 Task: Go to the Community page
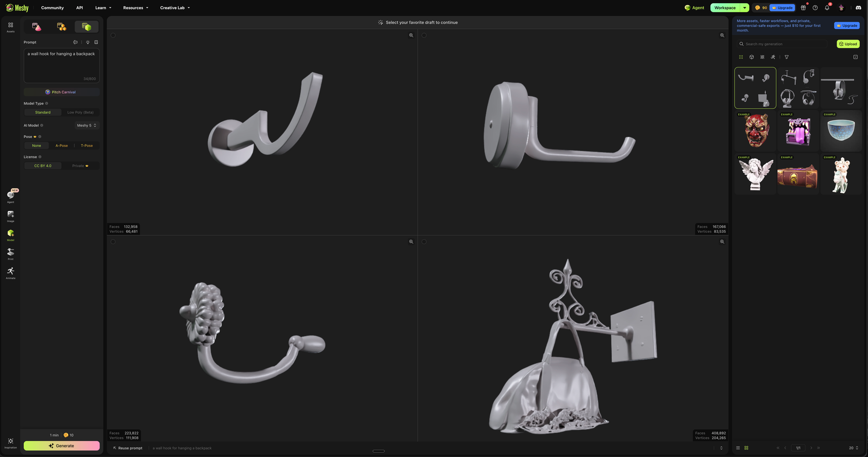pos(52,8)
